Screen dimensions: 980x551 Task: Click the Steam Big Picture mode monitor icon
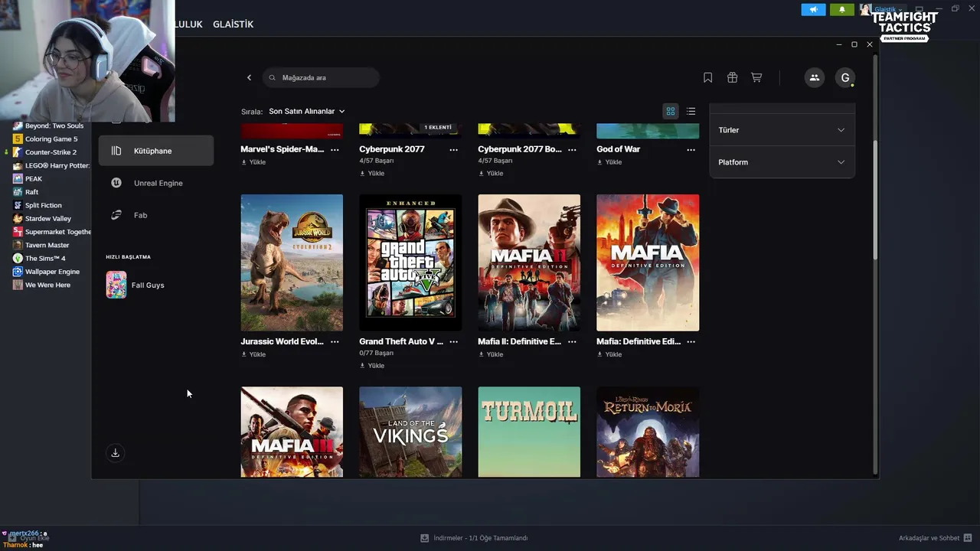[920, 9]
